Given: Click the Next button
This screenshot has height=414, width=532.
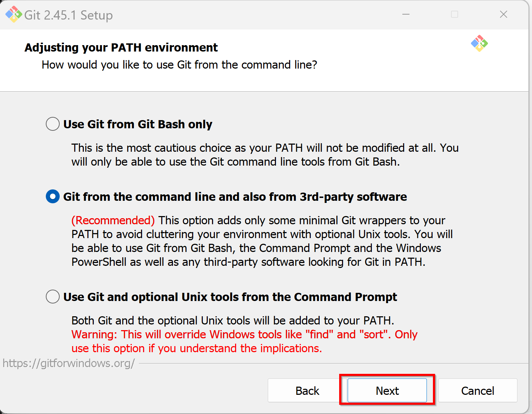Looking at the screenshot, I should [x=387, y=391].
